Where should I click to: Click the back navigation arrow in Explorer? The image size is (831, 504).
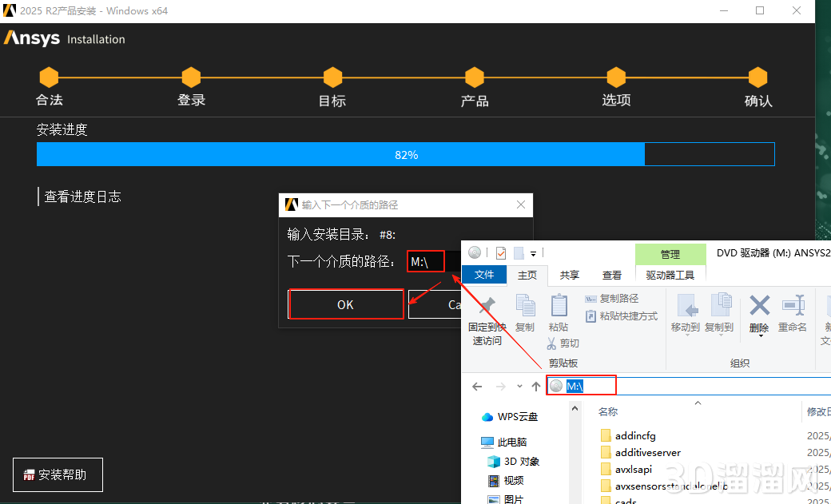[477, 386]
